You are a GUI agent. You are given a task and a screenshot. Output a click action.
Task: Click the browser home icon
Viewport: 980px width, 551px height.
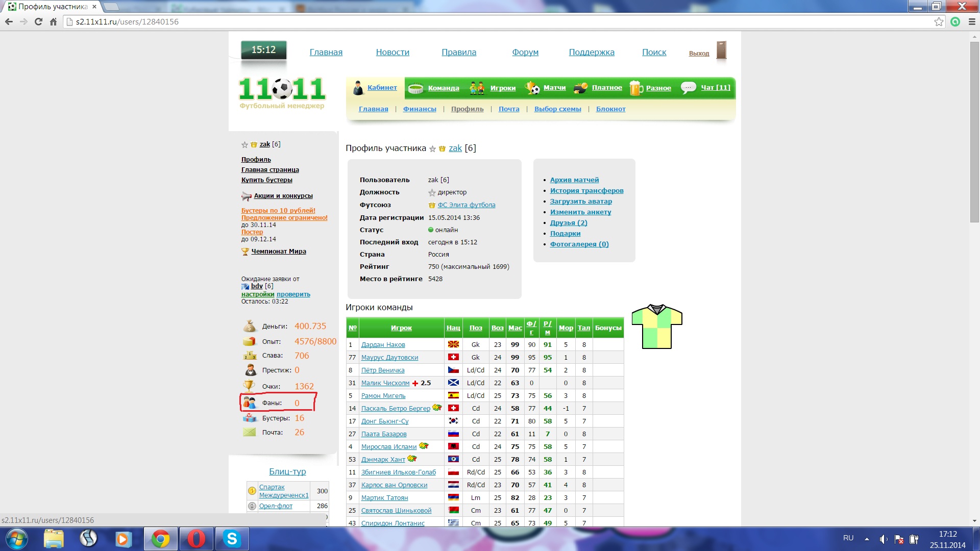[x=53, y=21]
